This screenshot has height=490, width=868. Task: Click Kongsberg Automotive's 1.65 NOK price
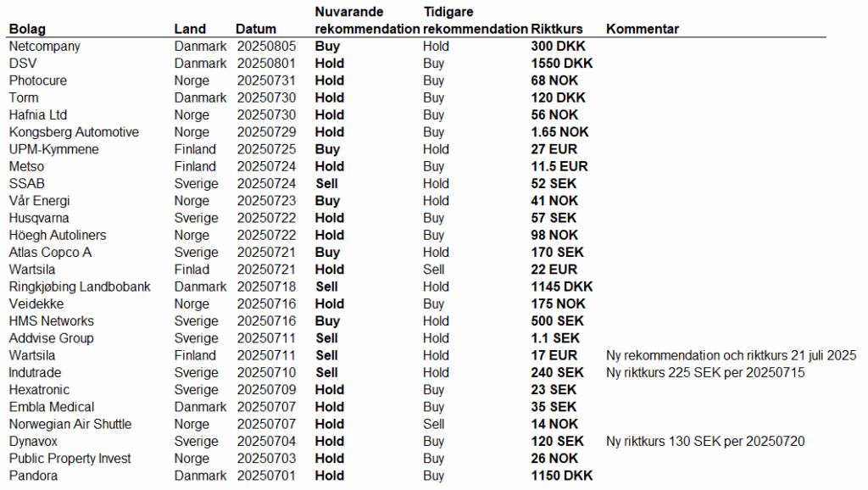[559, 132]
